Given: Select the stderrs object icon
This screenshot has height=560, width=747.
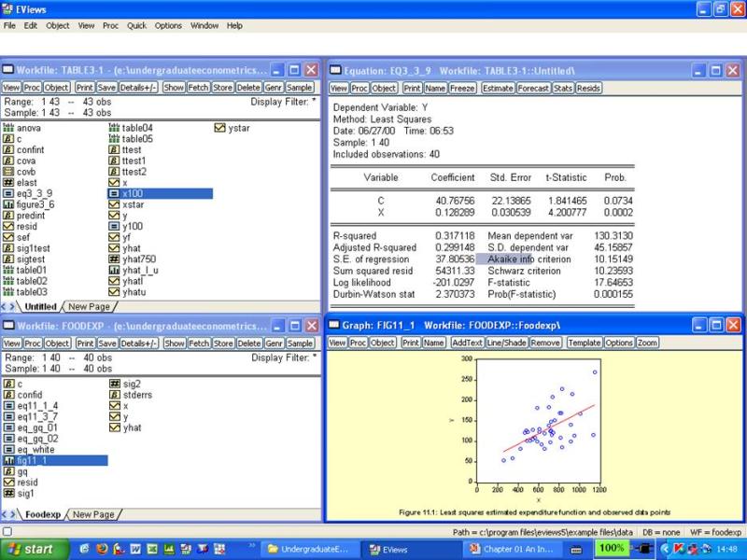Looking at the screenshot, I should [x=115, y=395].
